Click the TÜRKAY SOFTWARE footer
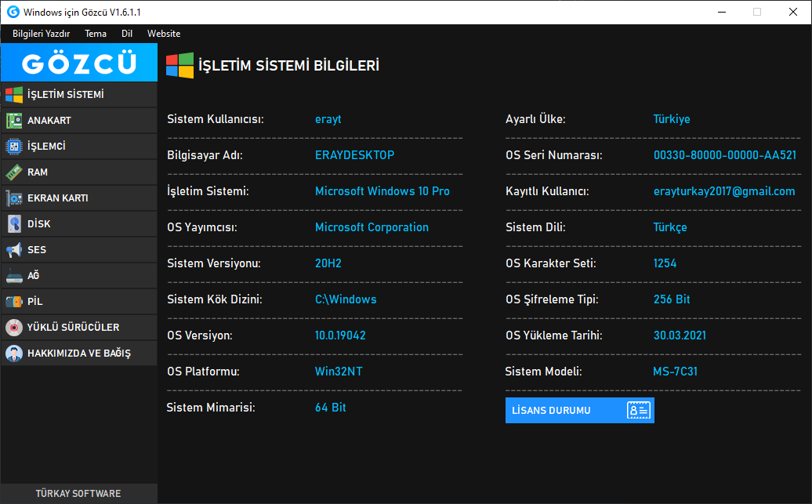Viewport: 812px width, 504px height. (x=78, y=494)
